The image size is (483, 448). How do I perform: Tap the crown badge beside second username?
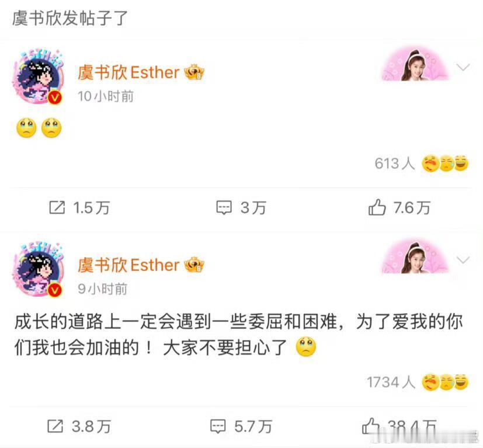(194, 265)
